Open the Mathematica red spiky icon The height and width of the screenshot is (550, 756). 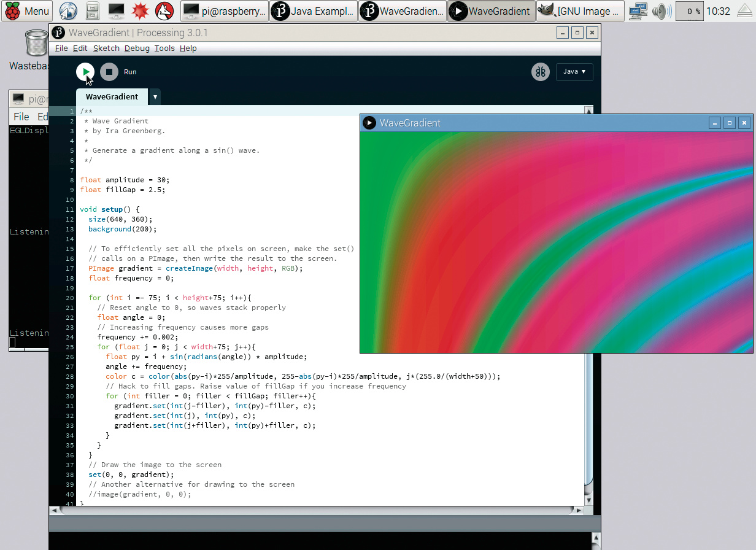[140, 11]
